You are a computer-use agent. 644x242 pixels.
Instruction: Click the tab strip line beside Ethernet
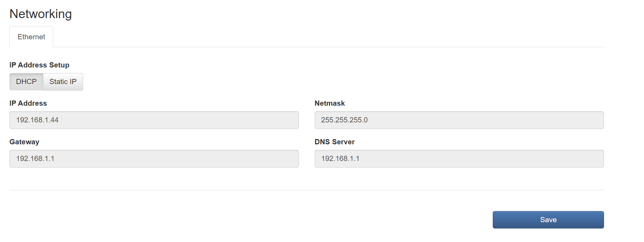point(329,47)
